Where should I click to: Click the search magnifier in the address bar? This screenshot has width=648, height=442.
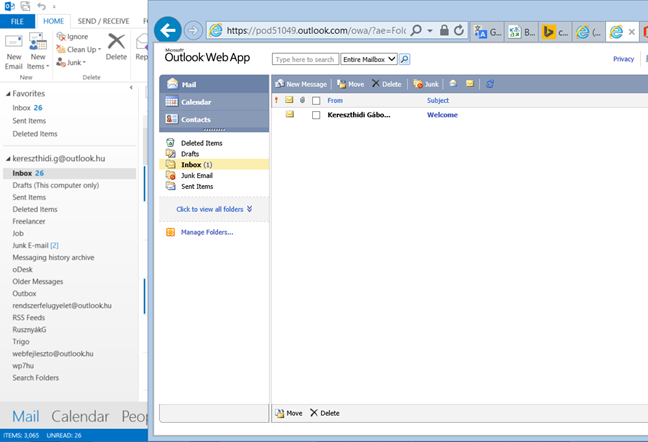point(417,30)
